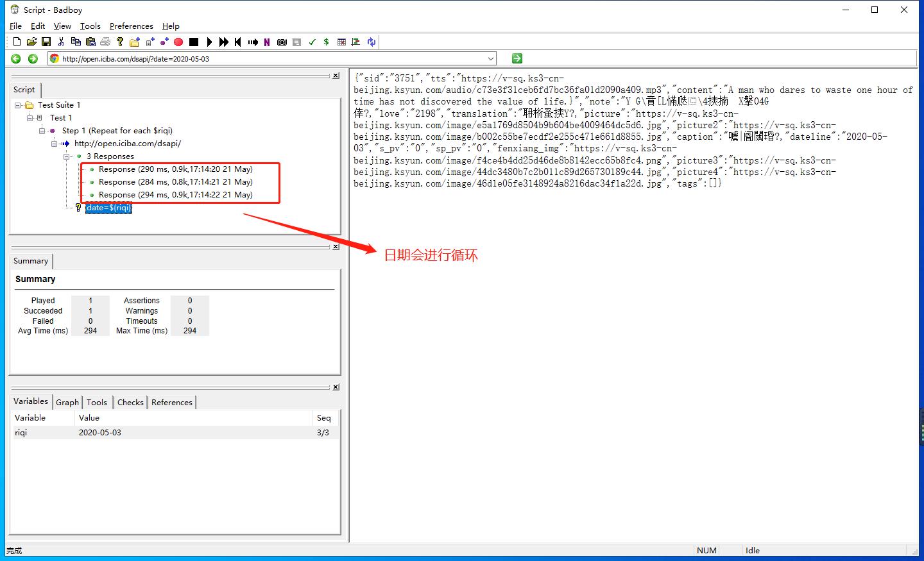
Task: Open Help via yellow question mark icon
Action: point(120,42)
